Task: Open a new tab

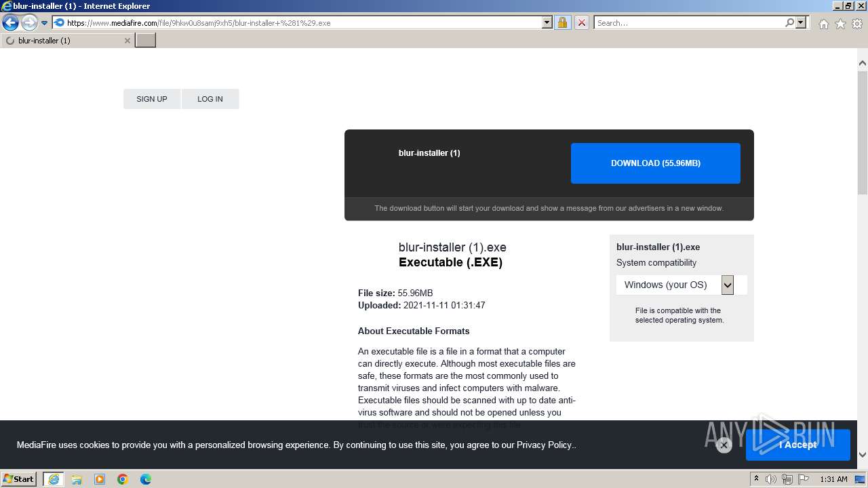Action: click(146, 41)
